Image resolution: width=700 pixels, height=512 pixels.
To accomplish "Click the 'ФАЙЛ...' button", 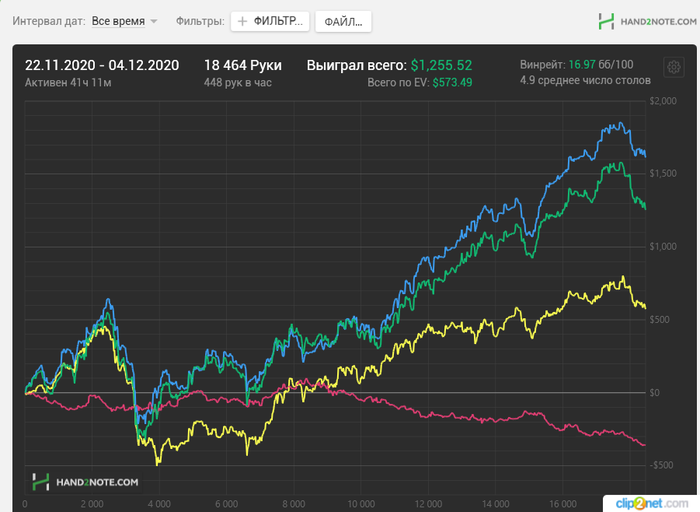I will 343,21.
